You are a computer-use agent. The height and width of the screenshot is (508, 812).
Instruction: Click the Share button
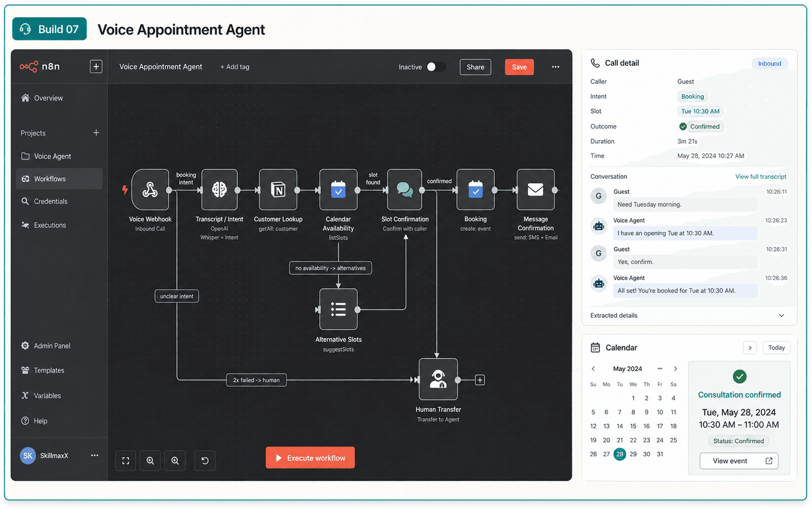[x=476, y=67]
